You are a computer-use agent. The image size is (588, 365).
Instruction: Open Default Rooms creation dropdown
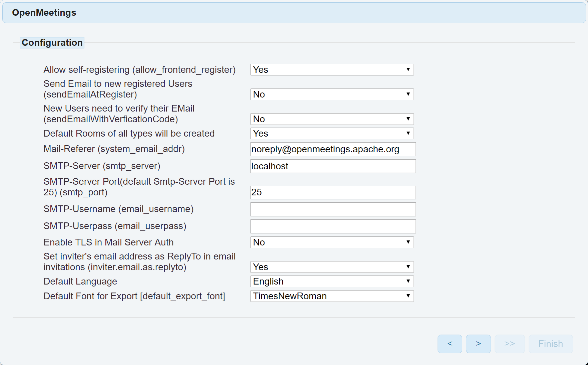coord(332,133)
